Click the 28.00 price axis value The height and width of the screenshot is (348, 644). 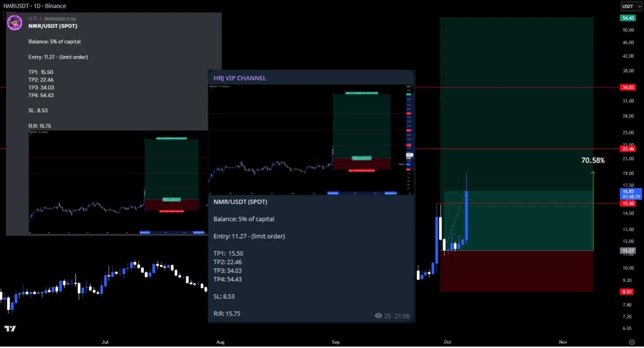(628, 116)
